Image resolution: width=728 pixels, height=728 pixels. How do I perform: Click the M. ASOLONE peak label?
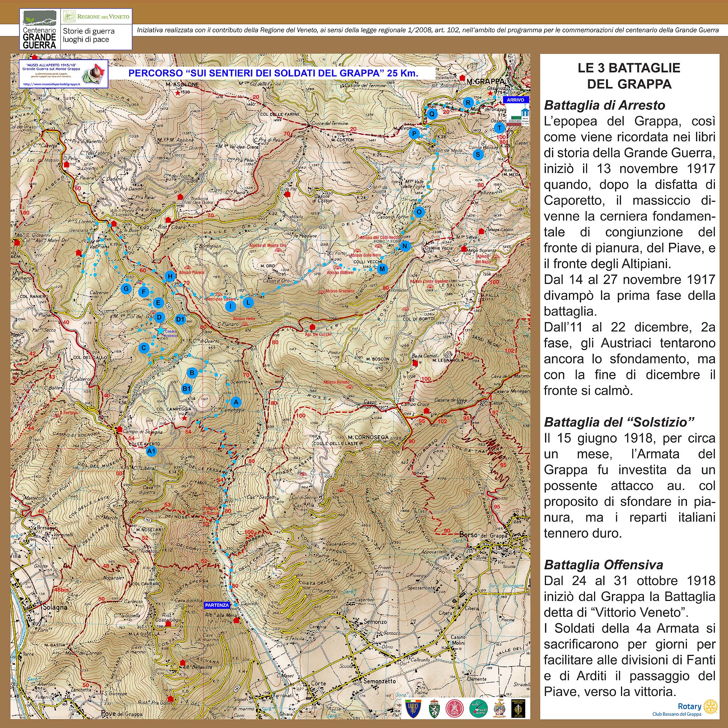point(182,85)
